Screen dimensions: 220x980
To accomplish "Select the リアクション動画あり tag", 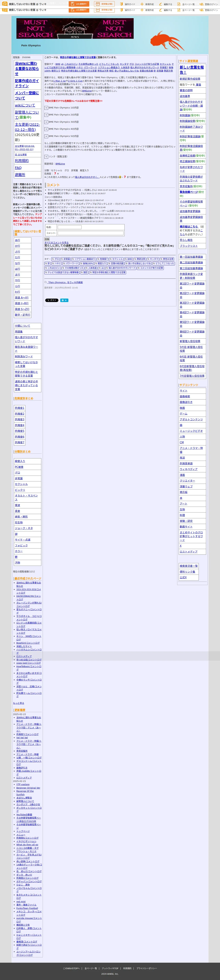I will [84, 259].
